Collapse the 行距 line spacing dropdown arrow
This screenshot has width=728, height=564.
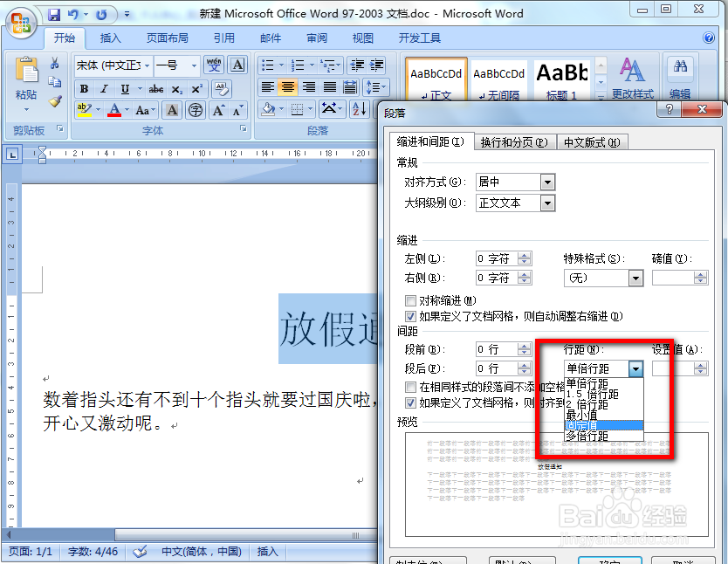(x=635, y=369)
